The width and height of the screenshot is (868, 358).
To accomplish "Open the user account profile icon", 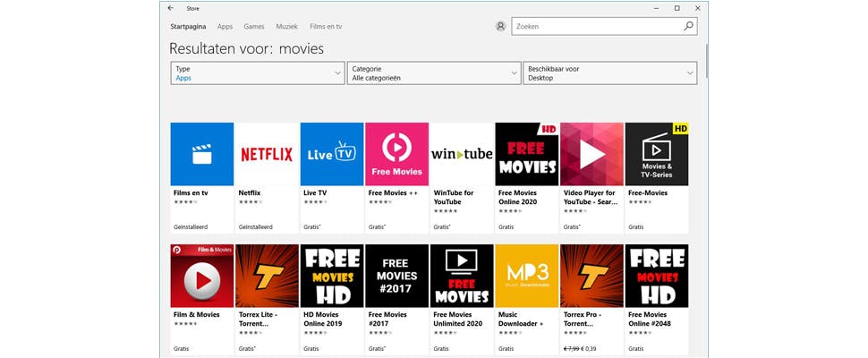I will [500, 26].
